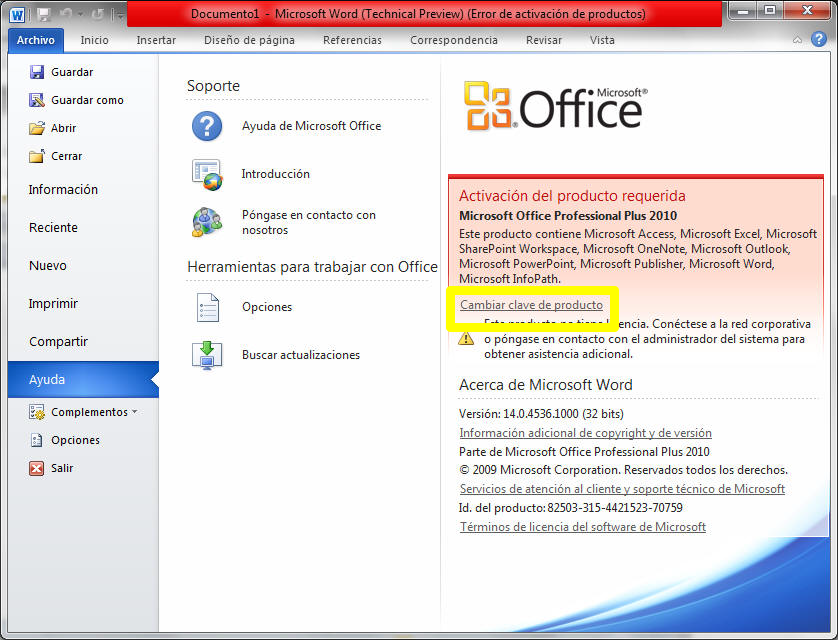Open the Introducción support entry
Image resolution: width=838 pixels, height=640 pixels.
click(276, 174)
